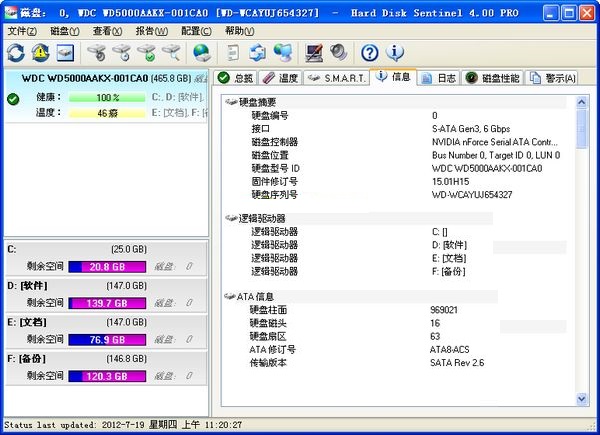Select the C: partition header
This screenshot has height=435, width=600.
(106, 249)
